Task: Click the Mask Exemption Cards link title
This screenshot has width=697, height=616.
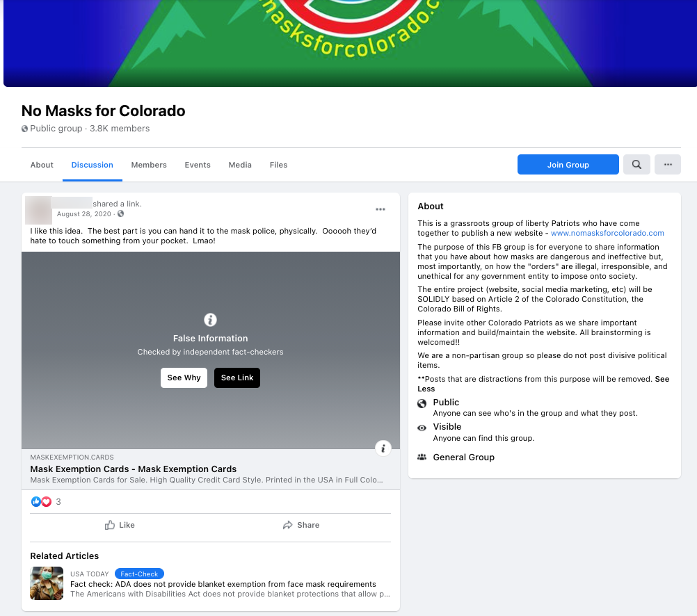Action: pyautogui.click(x=134, y=469)
